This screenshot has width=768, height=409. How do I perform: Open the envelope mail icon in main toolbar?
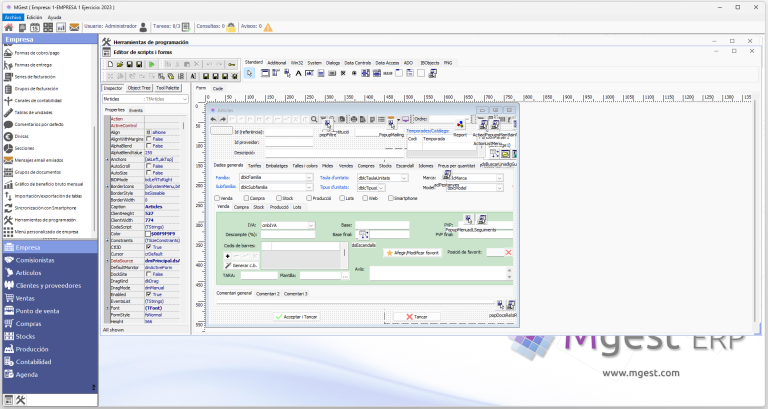click(x=74, y=27)
